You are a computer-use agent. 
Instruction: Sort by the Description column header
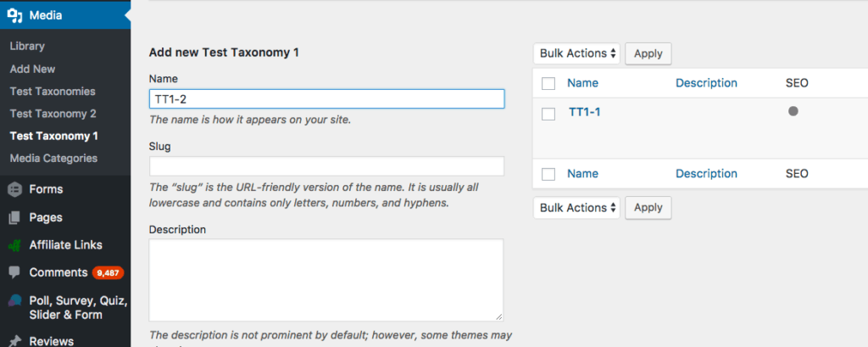[706, 83]
